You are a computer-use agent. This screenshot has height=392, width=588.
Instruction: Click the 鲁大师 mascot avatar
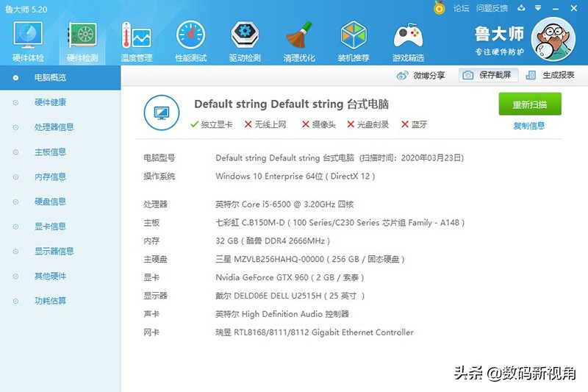point(553,40)
